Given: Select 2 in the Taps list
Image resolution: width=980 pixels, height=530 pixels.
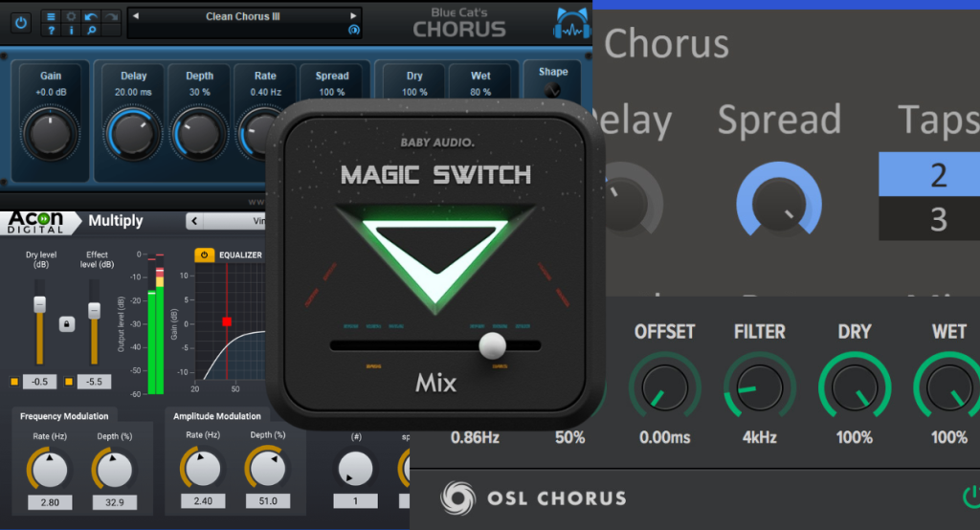Looking at the screenshot, I should pyautogui.click(x=937, y=175).
